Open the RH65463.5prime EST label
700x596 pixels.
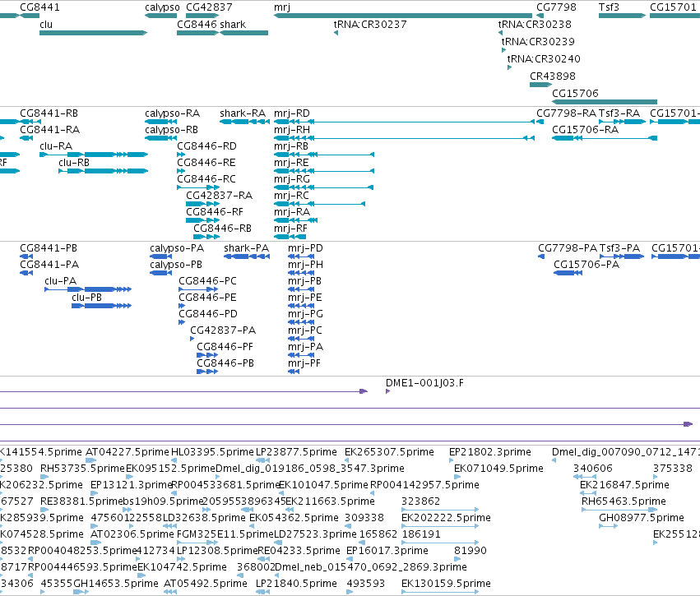pyautogui.click(x=624, y=501)
